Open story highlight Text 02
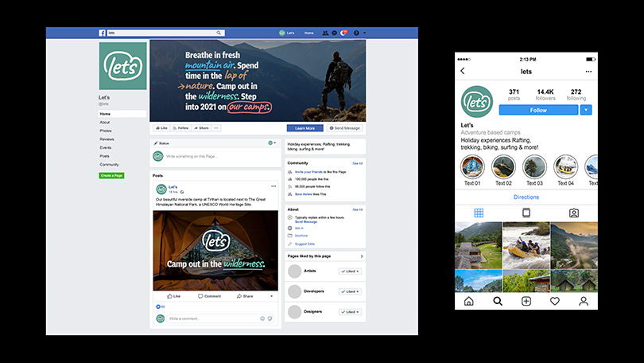Screen dimensions: 644x363 click(503, 167)
